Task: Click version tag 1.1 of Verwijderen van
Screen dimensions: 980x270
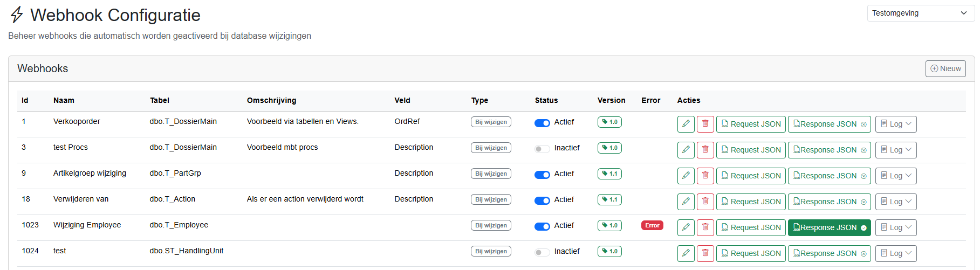Action: point(609,199)
